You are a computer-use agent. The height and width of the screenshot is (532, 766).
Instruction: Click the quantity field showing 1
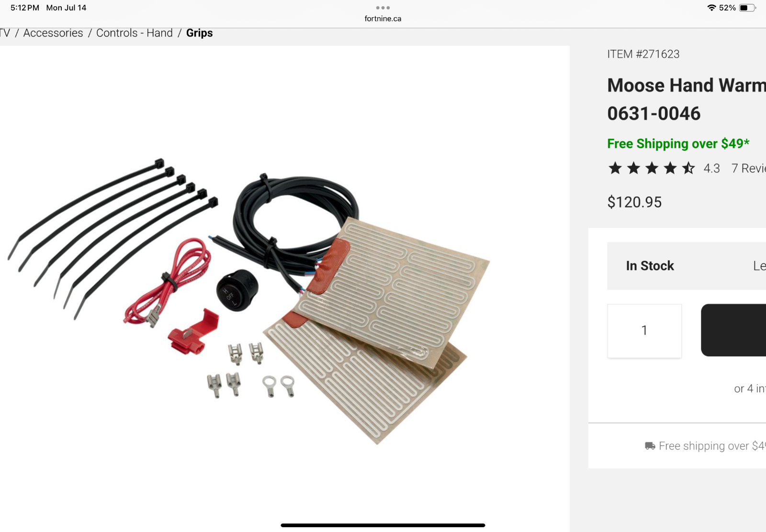coord(644,330)
